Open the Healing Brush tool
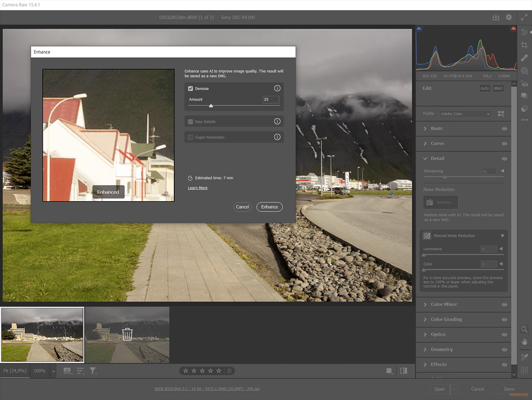This screenshot has height=400, width=532. click(524, 57)
